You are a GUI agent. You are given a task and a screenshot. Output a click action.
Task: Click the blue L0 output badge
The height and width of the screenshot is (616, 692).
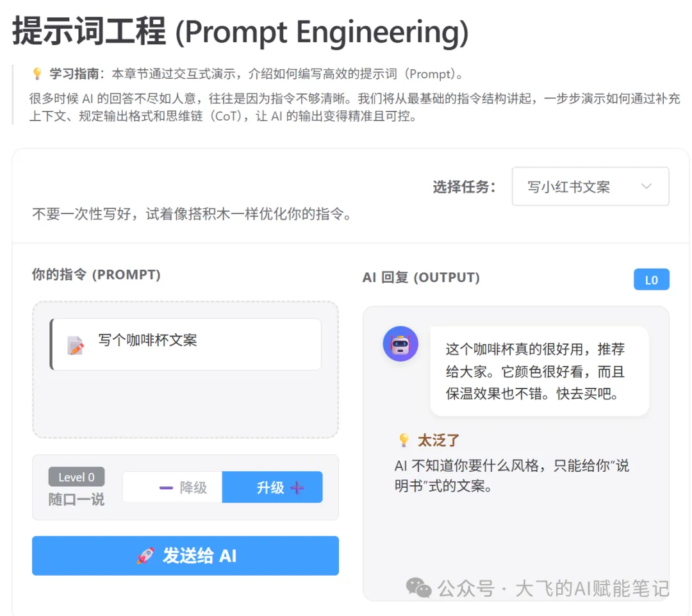(651, 279)
